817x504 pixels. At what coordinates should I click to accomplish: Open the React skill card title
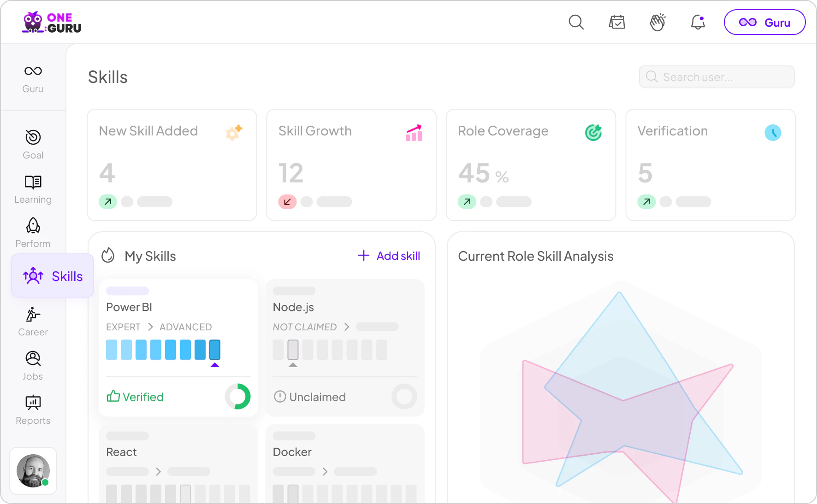(x=121, y=452)
